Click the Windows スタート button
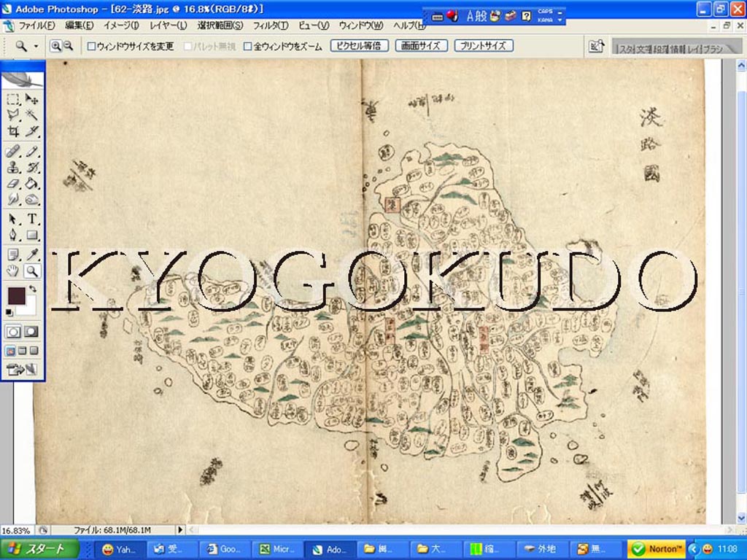747x560 pixels. [x=39, y=549]
